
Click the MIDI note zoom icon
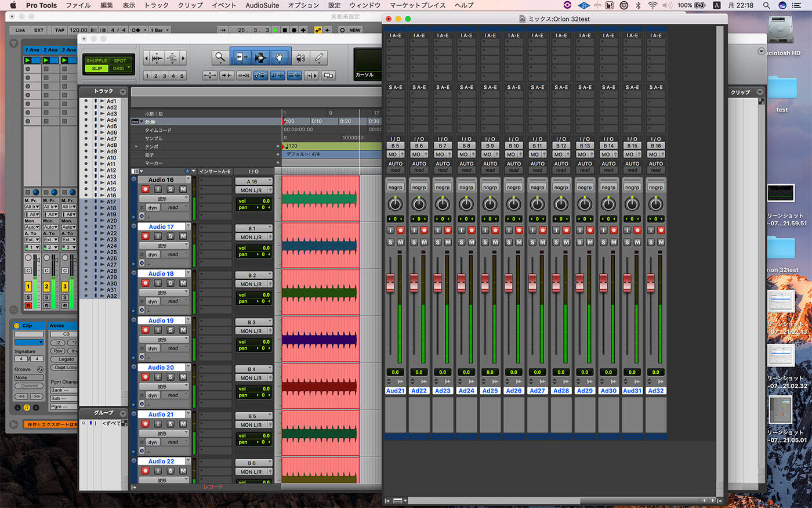172,59
